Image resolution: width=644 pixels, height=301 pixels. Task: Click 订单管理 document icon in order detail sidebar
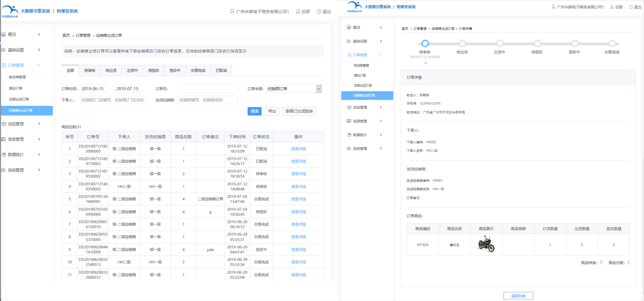click(x=349, y=55)
